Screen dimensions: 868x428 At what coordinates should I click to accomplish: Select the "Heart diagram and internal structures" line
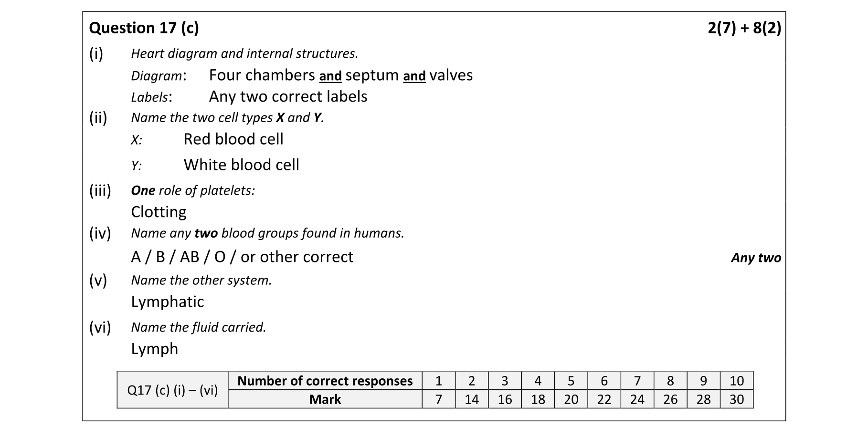(244, 53)
